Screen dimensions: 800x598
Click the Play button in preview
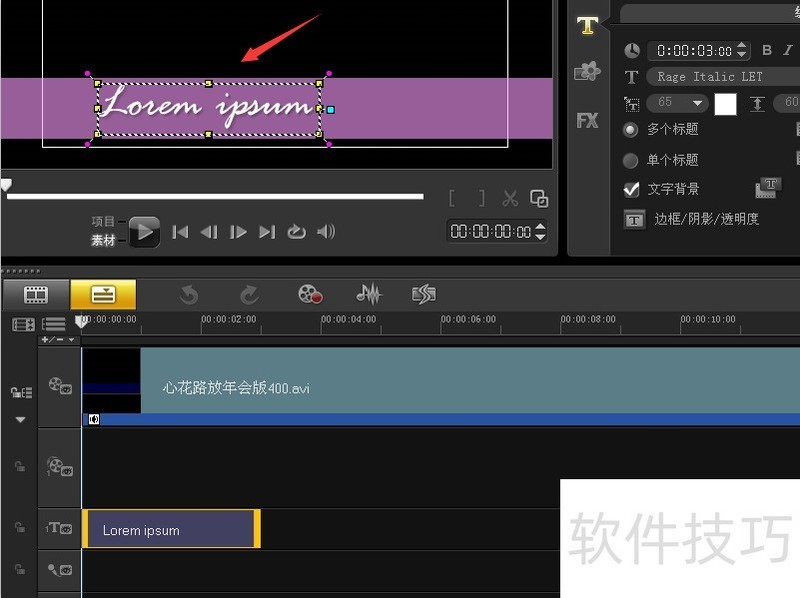(x=144, y=232)
